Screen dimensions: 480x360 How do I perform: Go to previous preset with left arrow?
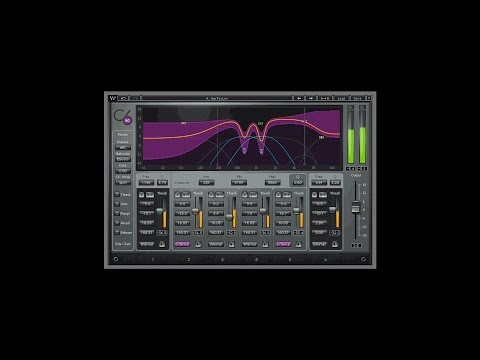pos(299,98)
